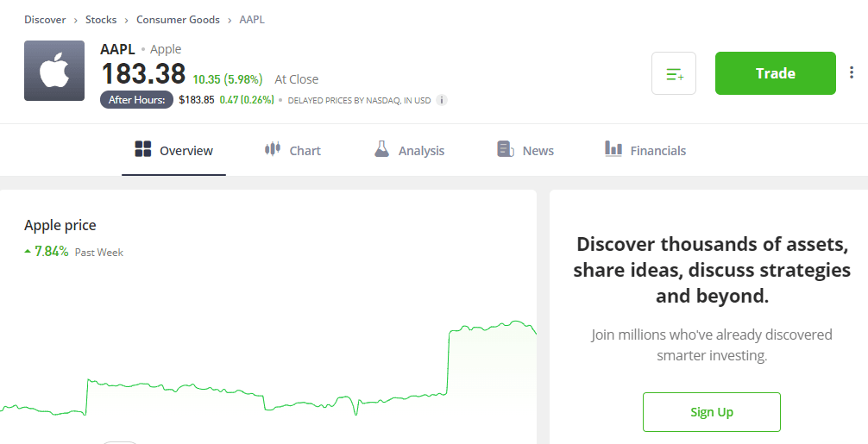Click the Sign Up button

[711, 412]
